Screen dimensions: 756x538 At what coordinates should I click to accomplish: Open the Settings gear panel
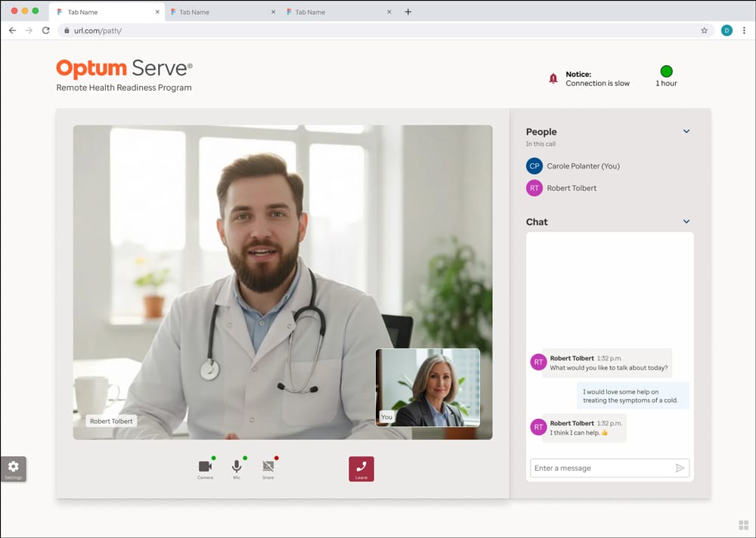14,468
